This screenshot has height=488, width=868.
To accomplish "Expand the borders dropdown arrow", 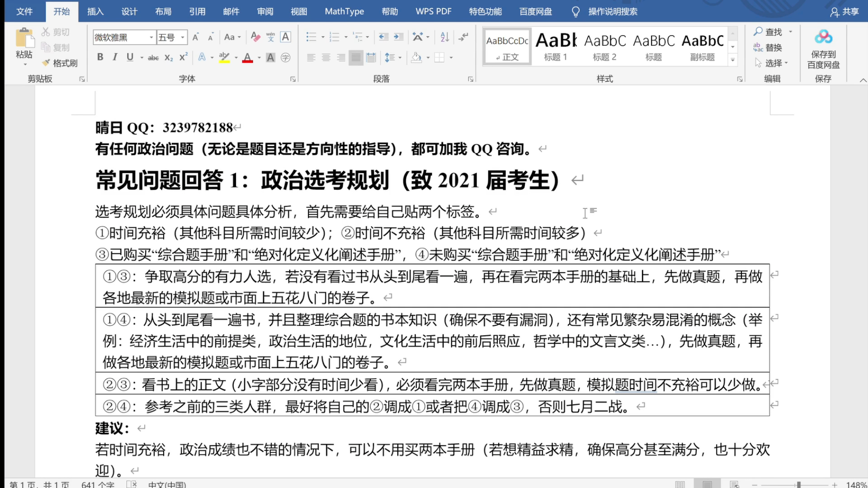I will (x=451, y=57).
